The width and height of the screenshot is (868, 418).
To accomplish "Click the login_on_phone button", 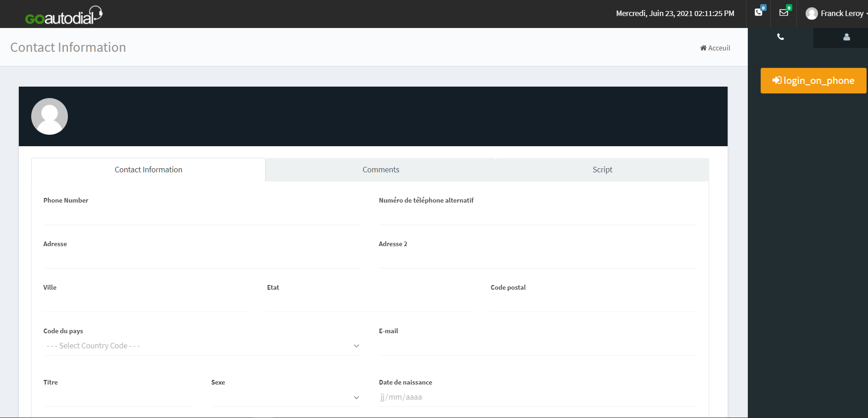I will pyautogui.click(x=813, y=81).
